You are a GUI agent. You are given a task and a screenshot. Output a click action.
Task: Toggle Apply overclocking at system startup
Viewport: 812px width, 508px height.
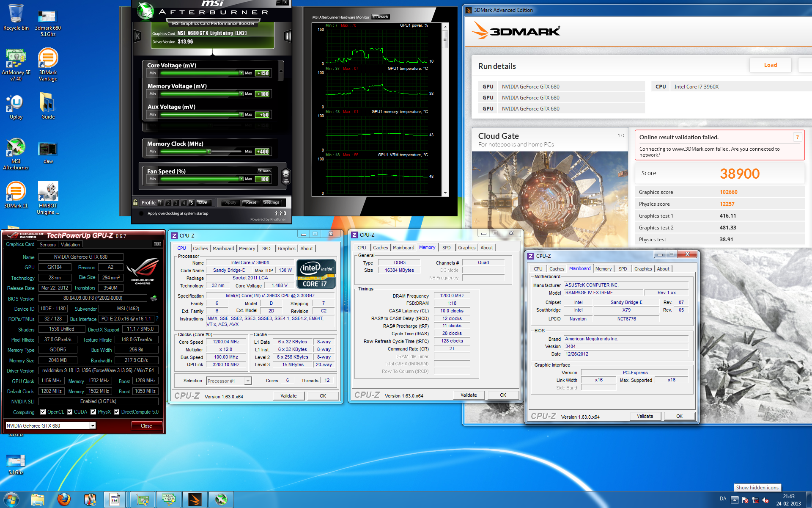point(141,213)
